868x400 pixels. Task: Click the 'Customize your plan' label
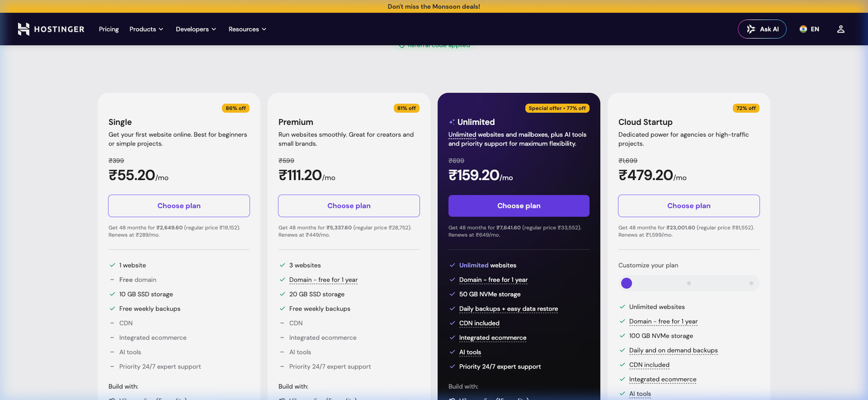648,265
